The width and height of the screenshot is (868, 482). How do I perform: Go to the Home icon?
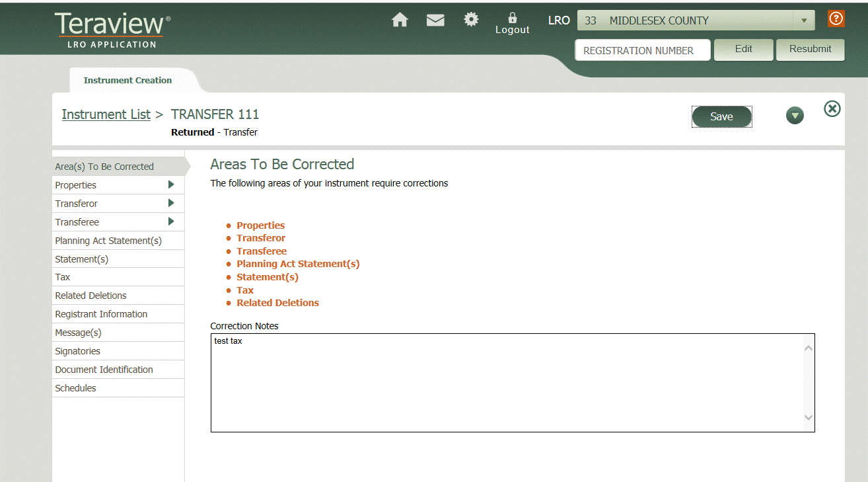400,20
